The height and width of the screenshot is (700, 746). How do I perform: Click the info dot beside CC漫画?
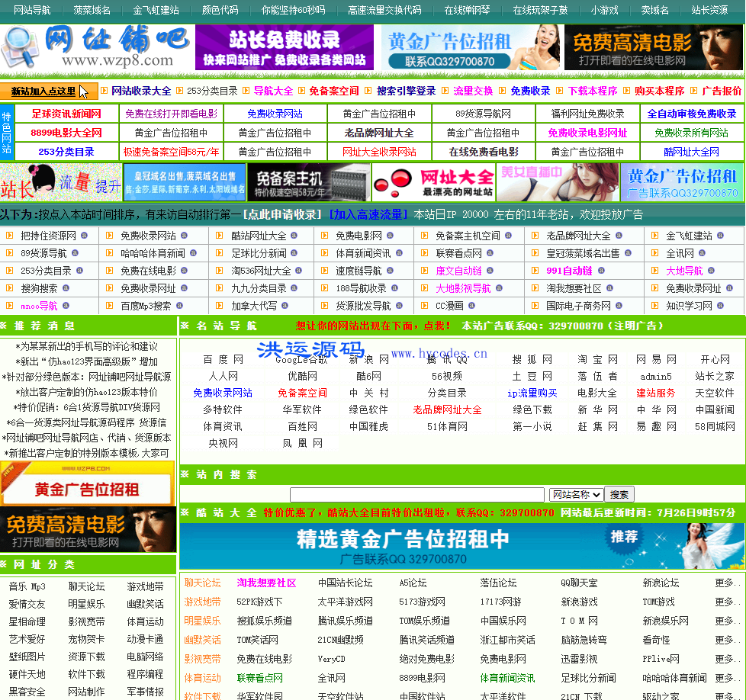point(472,305)
